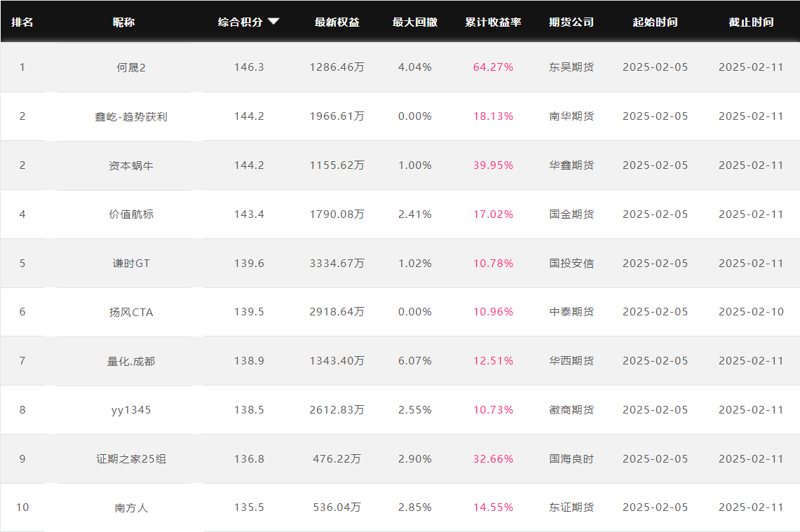Select futures company 东证期货

571,507
